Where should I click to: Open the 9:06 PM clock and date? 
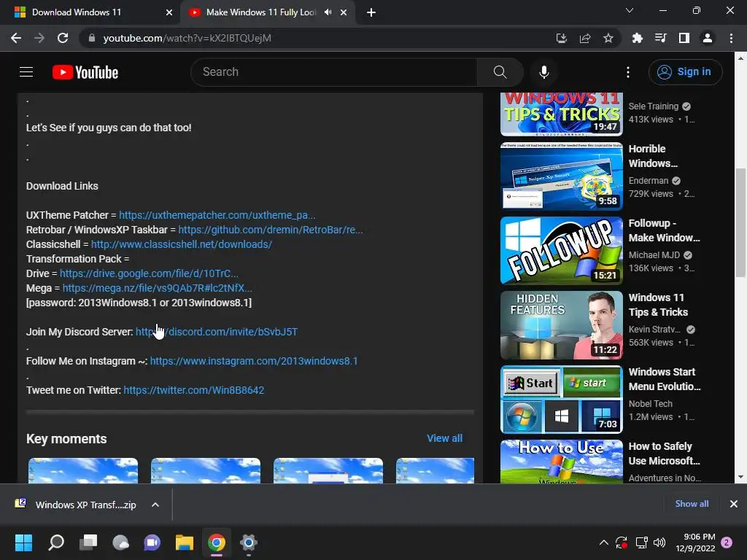point(695,542)
